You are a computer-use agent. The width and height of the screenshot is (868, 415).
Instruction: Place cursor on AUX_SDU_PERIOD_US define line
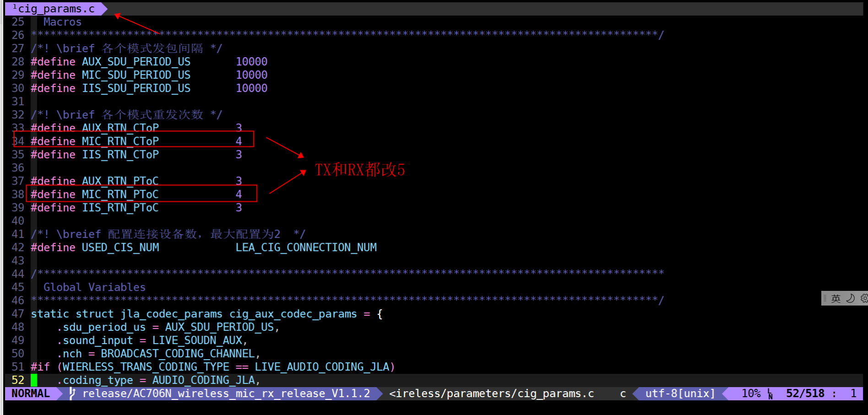[x=149, y=62]
